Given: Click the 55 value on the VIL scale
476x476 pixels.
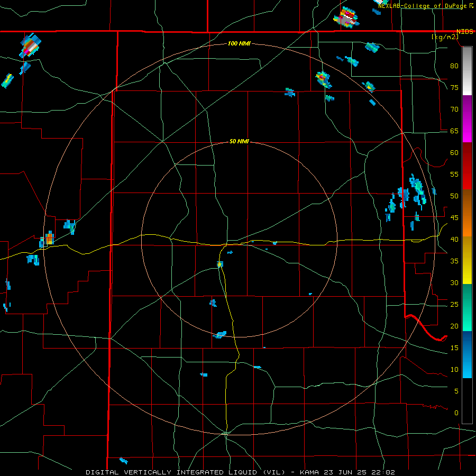Looking at the screenshot, I should click(x=454, y=174).
